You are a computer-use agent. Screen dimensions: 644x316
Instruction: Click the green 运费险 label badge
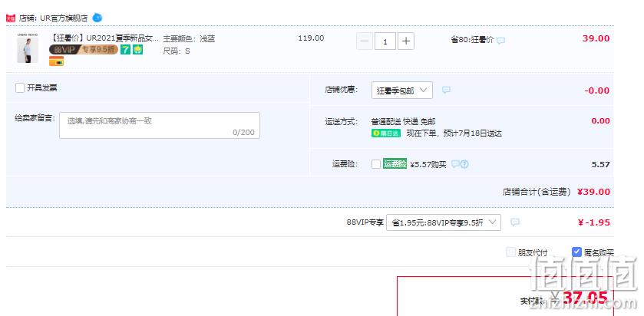click(395, 163)
